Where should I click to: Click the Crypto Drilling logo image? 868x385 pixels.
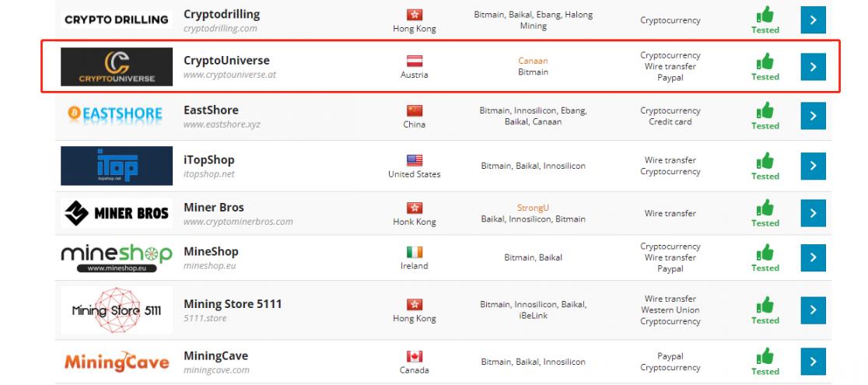[116, 20]
